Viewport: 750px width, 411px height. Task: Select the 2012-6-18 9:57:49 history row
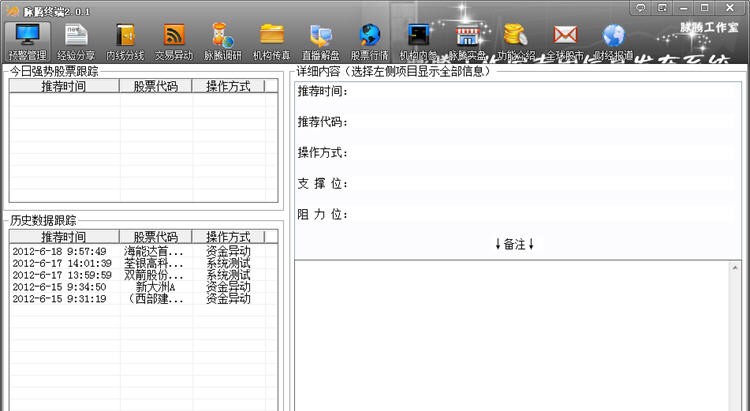click(59, 251)
